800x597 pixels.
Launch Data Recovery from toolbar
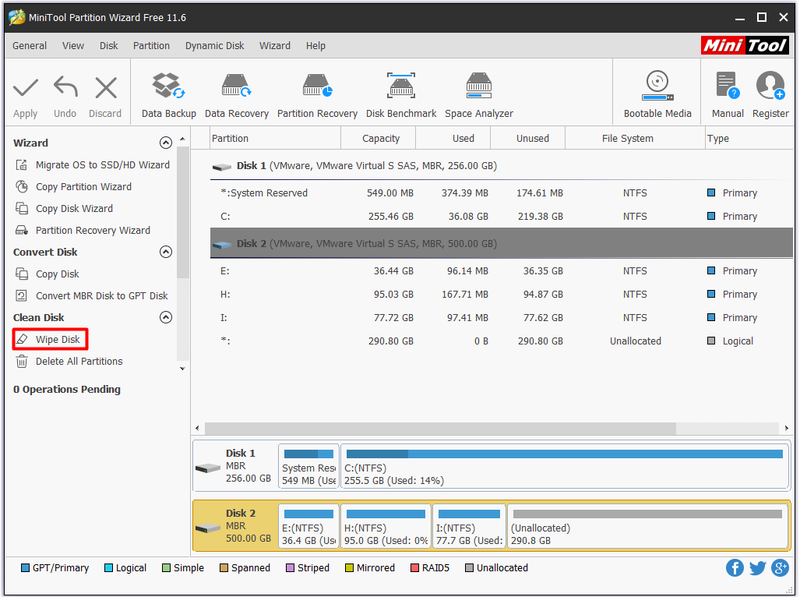pos(236,95)
